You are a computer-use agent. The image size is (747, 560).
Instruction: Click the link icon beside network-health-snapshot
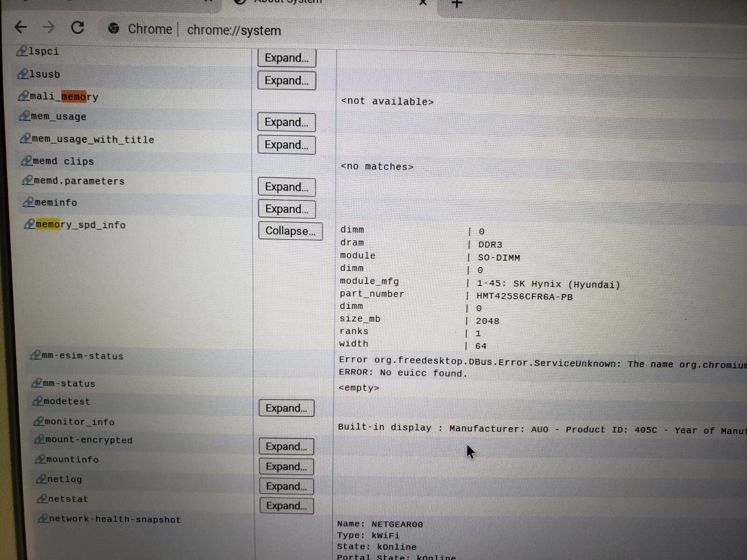pyautogui.click(x=43, y=518)
